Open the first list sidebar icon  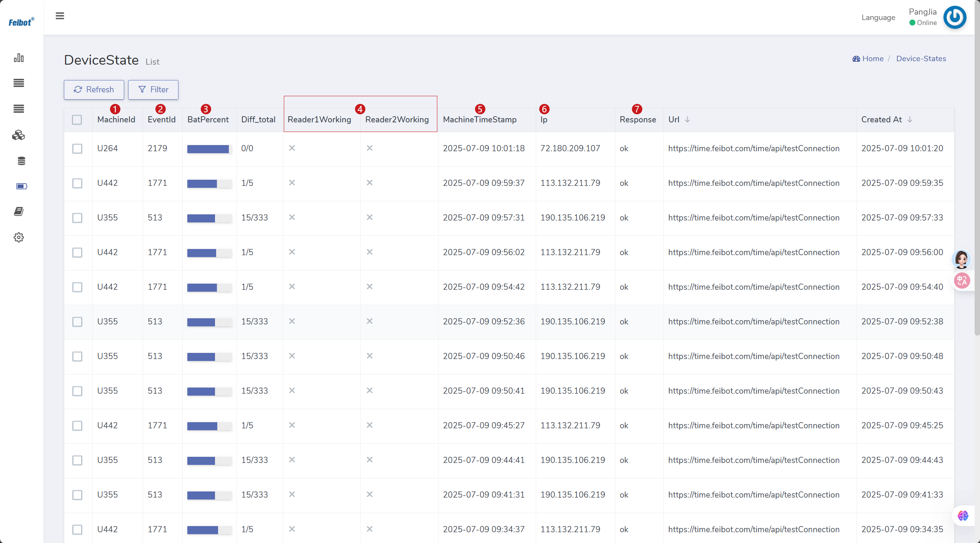click(19, 83)
